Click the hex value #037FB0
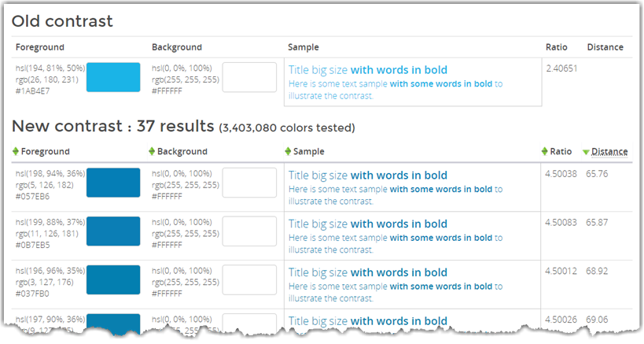 pyautogui.click(x=32, y=294)
